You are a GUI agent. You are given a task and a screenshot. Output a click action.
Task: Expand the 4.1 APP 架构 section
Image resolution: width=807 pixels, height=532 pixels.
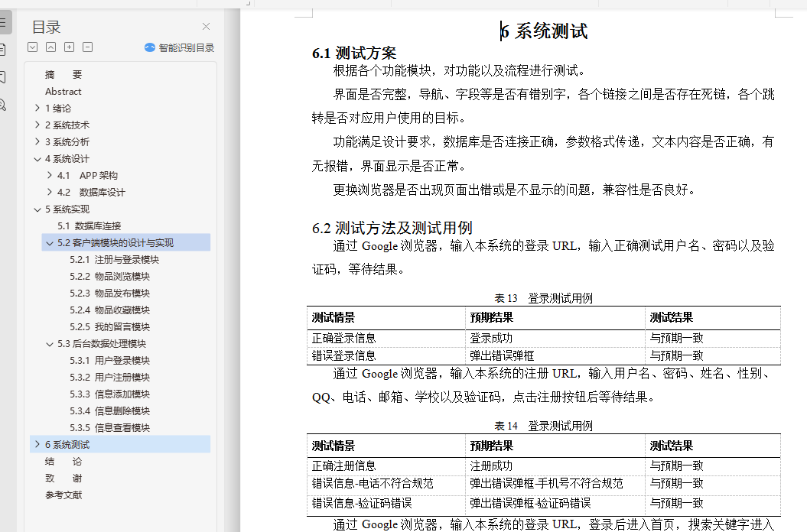pyautogui.click(x=50, y=176)
